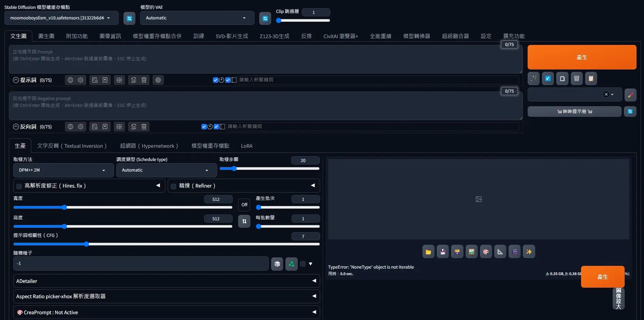Click the dice icon to randomize the seed
This screenshot has height=320, width=644.
coord(277,264)
